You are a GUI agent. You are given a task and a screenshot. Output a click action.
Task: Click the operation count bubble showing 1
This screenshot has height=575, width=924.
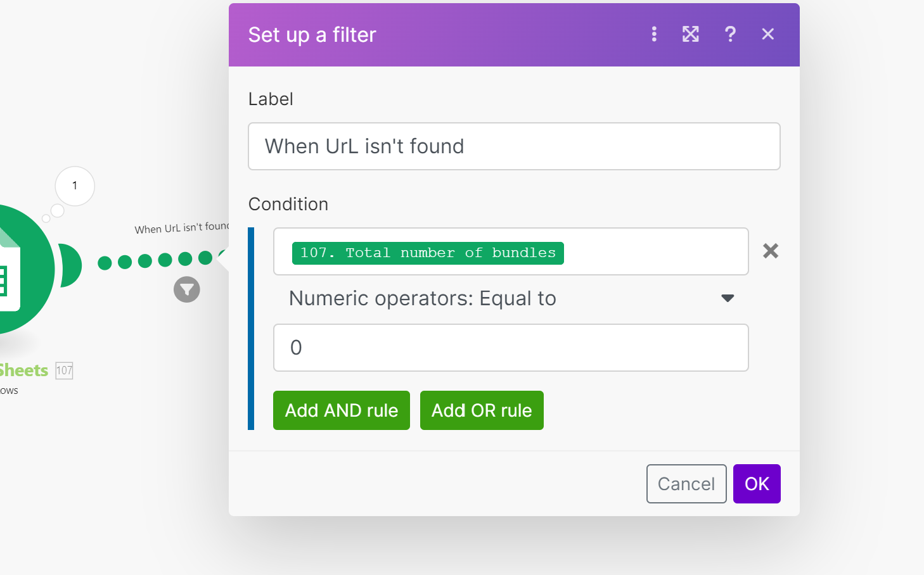(x=75, y=186)
